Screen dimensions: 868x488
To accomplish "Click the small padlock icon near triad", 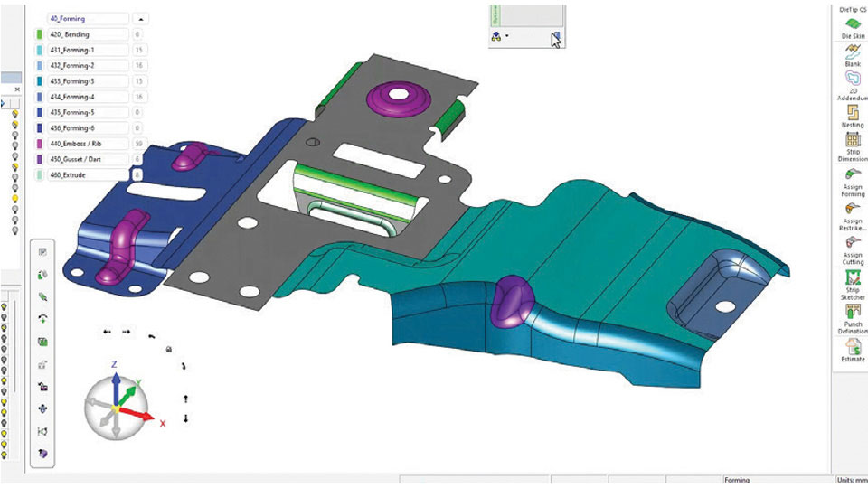I will pyautogui.click(x=169, y=349).
